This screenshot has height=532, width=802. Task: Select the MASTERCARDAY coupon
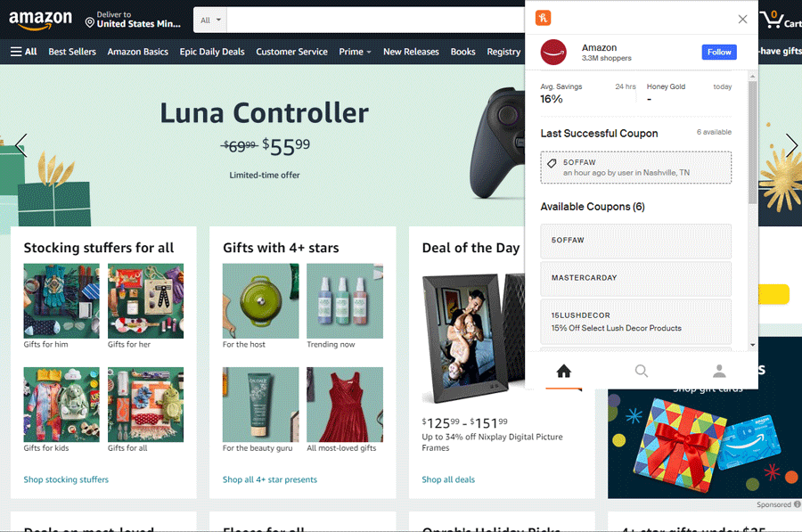pos(635,279)
